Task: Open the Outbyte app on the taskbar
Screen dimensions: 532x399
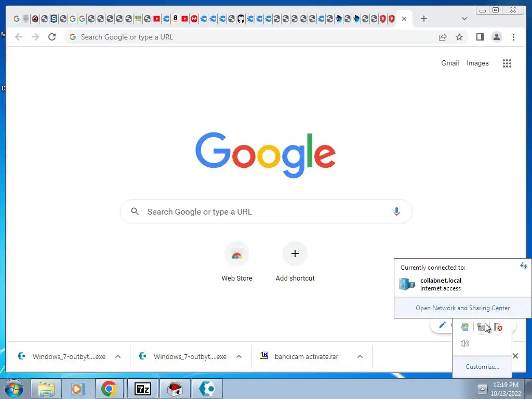Action: [x=207, y=389]
